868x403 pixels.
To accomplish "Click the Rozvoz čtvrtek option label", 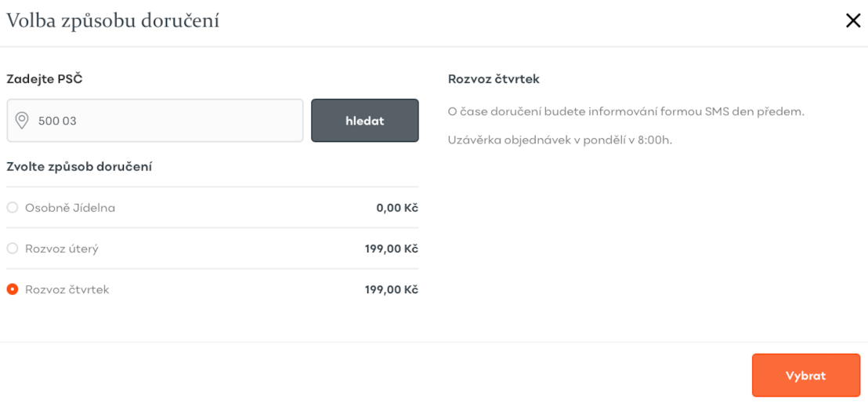I will (67, 289).
